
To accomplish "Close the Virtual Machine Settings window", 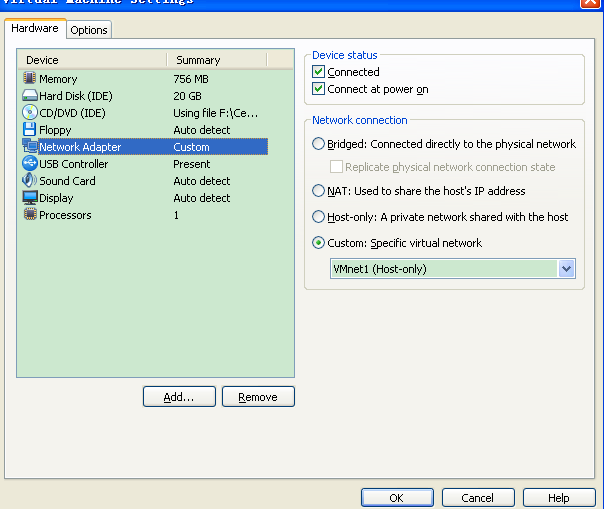I will pos(590,2).
